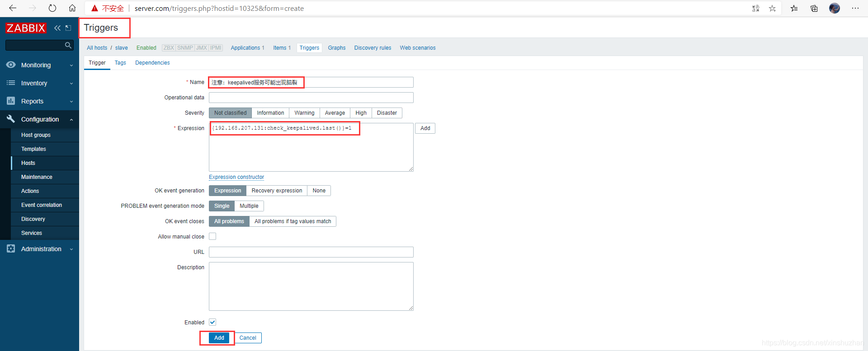Expand the Monitoring menu chevron

click(x=71, y=66)
